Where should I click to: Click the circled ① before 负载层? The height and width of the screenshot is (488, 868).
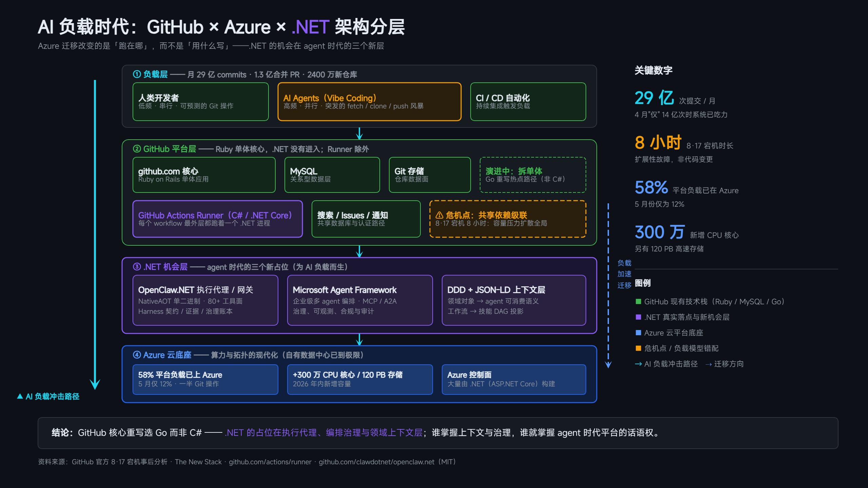(x=137, y=74)
